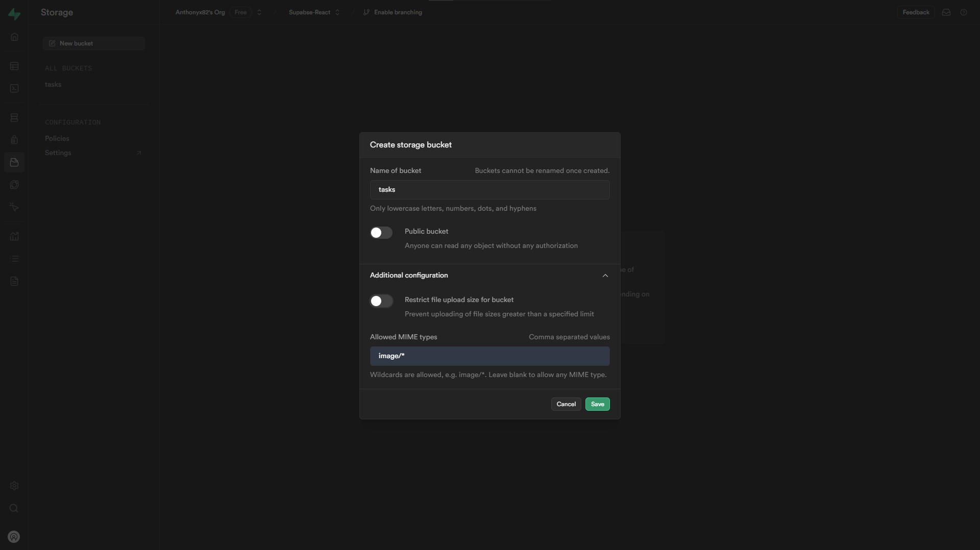The width and height of the screenshot is (980, 550).
Task: Open the Edge Functions sidebar icon
Action: 14,185
